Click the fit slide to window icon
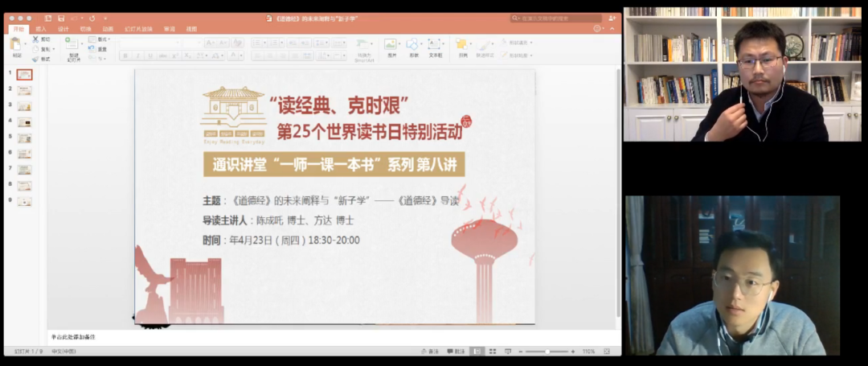Image resolution: width=868 pixels, height=366 pixels. [607, 352]
